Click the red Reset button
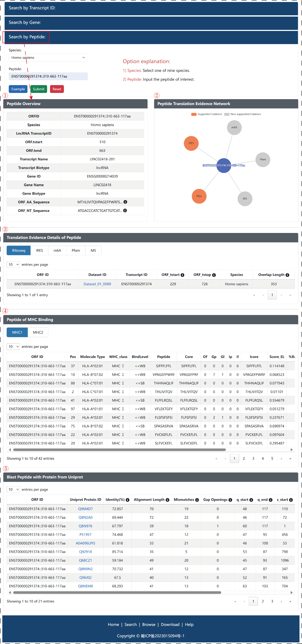The image size is (302, 644). (57, 89)
